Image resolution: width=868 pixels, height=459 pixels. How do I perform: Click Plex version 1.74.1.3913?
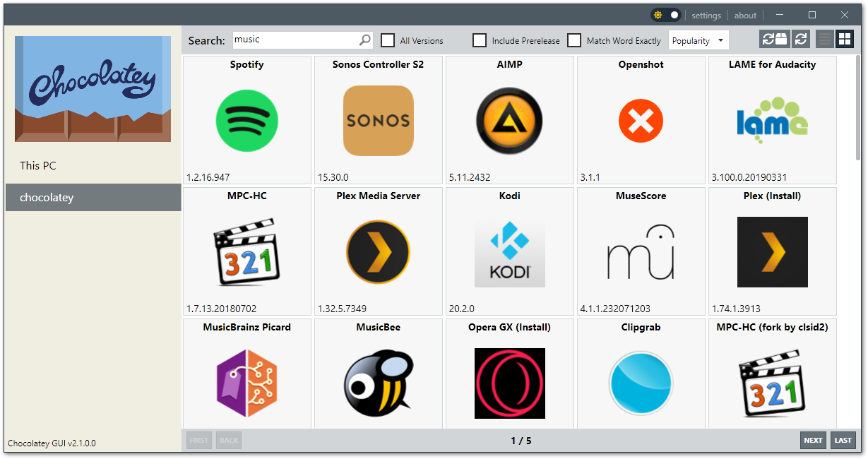pos(737,309)
